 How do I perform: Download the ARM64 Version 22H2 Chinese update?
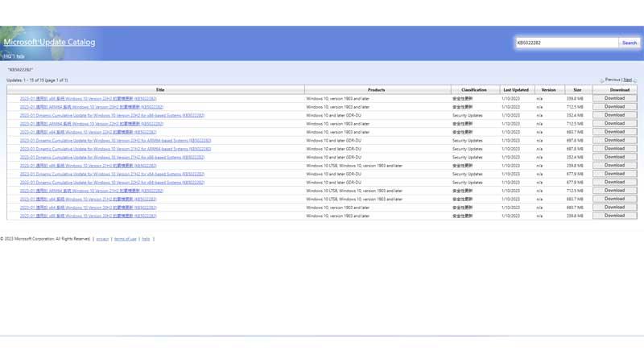coord(614,124)
